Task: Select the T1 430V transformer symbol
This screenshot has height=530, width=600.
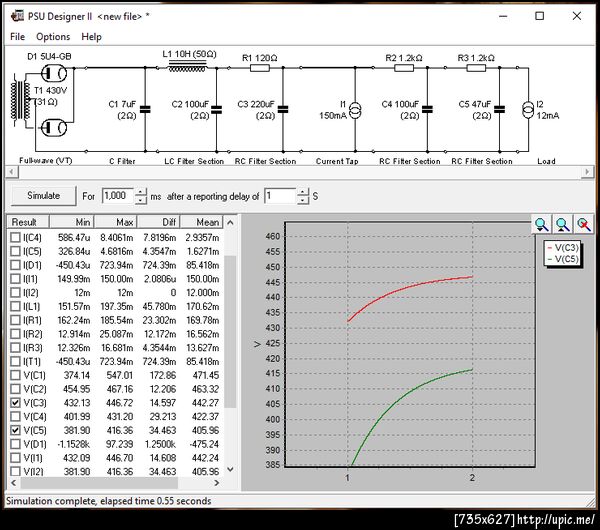Action: (21, 100)
